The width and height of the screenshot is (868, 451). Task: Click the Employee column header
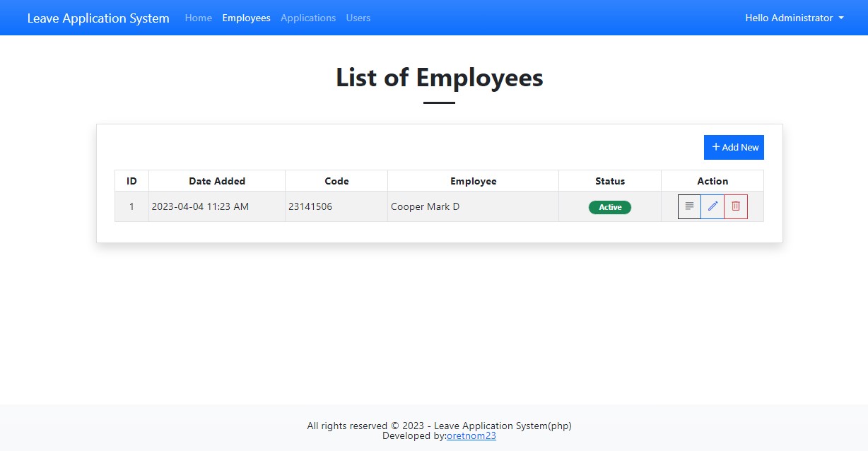(474, 181)
